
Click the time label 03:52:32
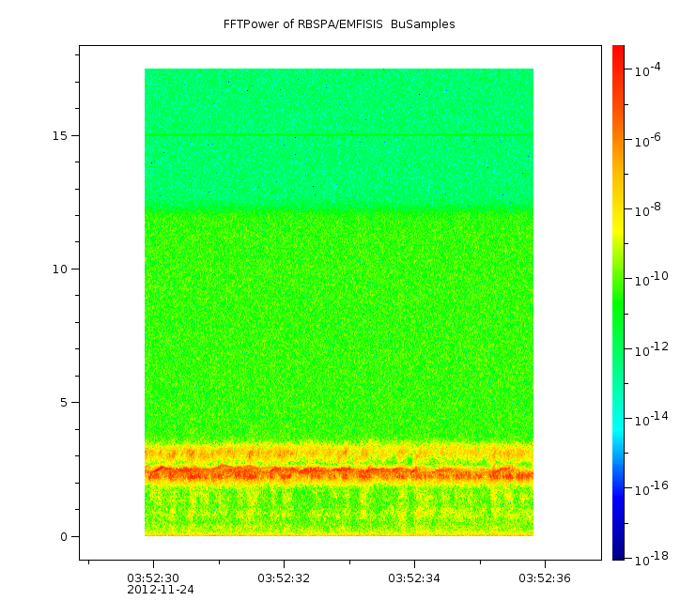[x=284, y=578]
